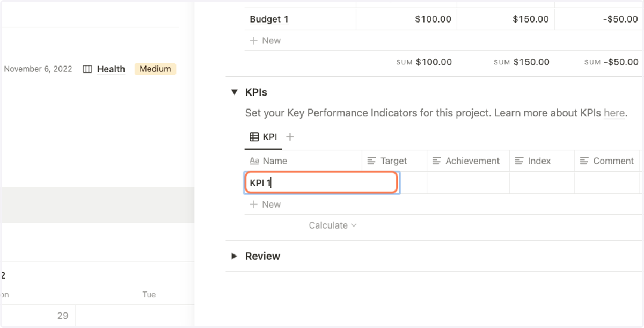This screenshot has width=644, height=328.
Task: Open the 'here' link about KPIs
Action: [x=614, y=113]
